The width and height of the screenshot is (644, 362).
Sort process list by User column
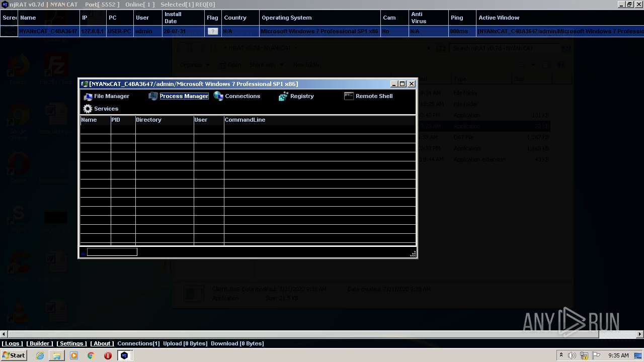(209, 120)
